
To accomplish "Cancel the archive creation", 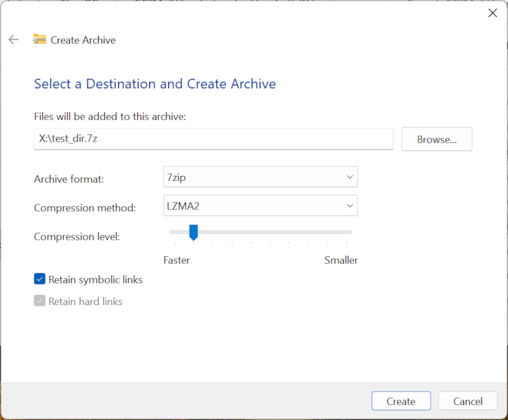I will coord(468,401).
